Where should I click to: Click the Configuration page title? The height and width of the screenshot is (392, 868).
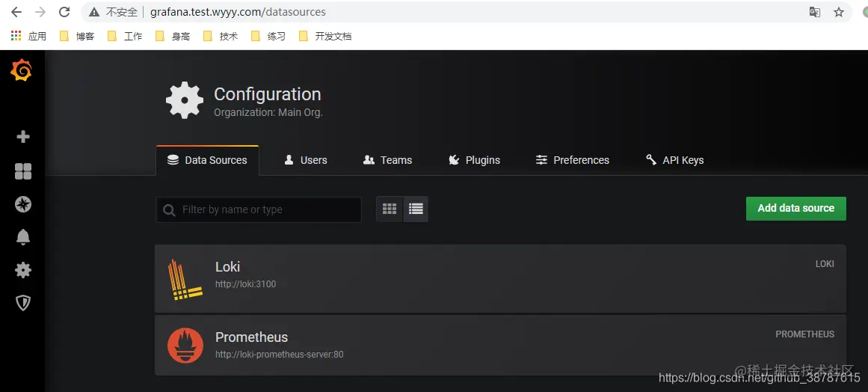click(x=268, y=94)
